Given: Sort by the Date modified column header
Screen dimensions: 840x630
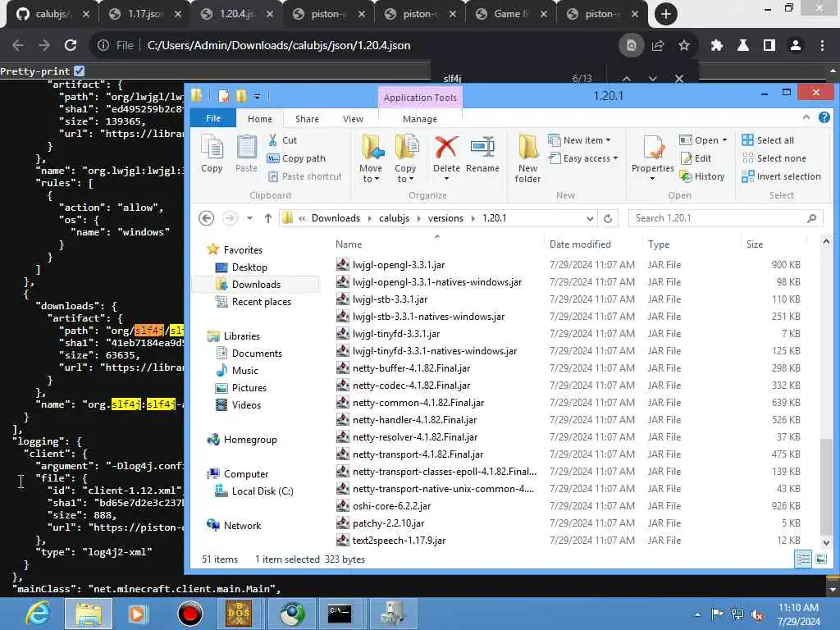Looking at the screenshot, I should pos(580,244).
